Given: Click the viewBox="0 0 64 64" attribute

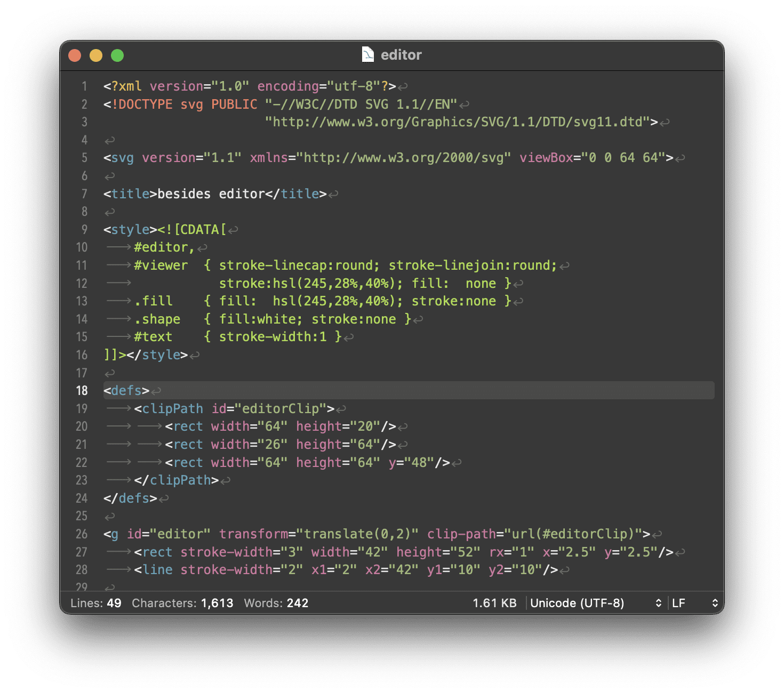Looking at the screenshot, I should click(x=593, y=158).
